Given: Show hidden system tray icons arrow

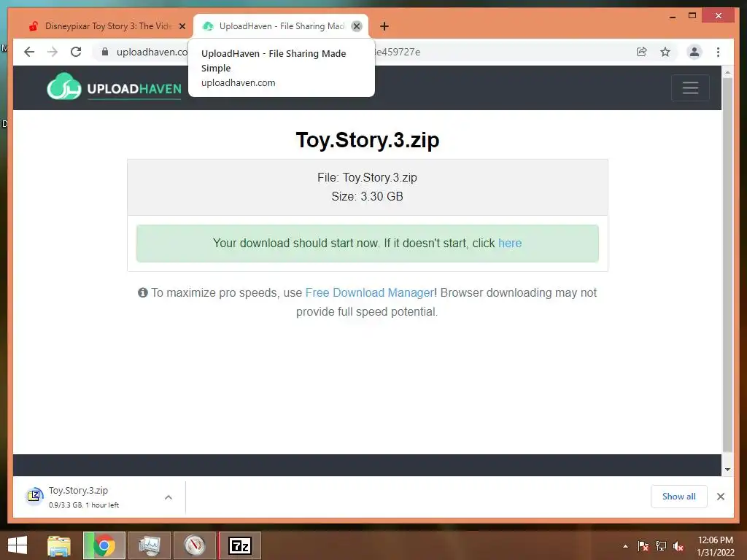Looking at the screenshot, I should click(625, 546).
